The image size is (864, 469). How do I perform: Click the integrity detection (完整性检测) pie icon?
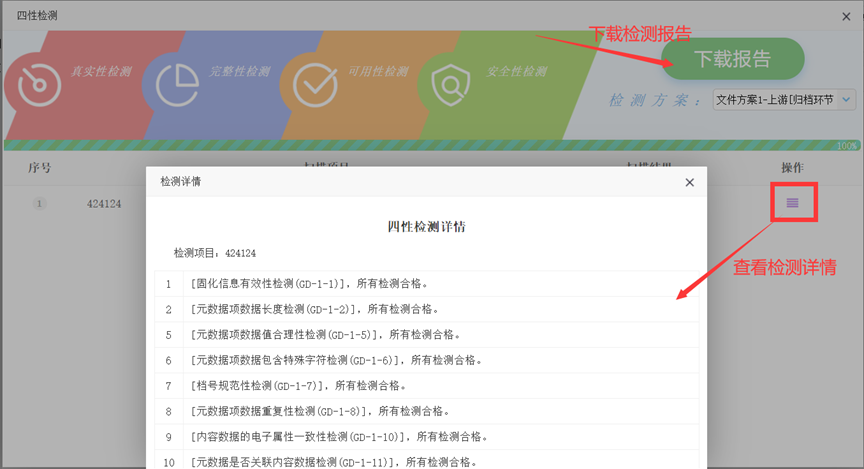(x=177, y=85)
